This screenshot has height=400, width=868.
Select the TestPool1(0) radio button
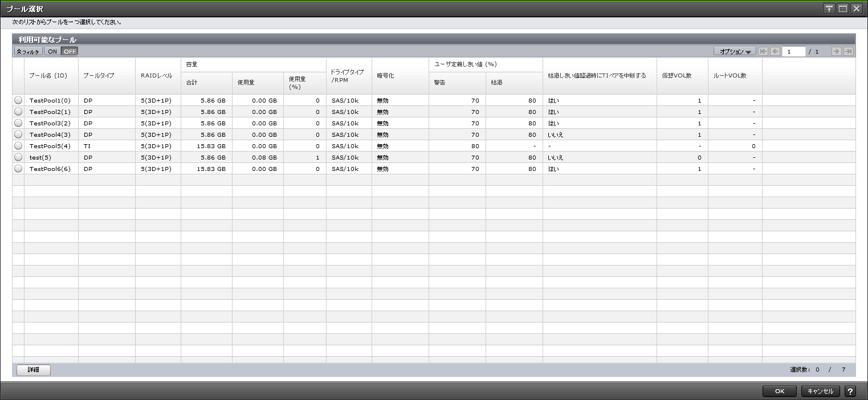(x=18, y=100)
